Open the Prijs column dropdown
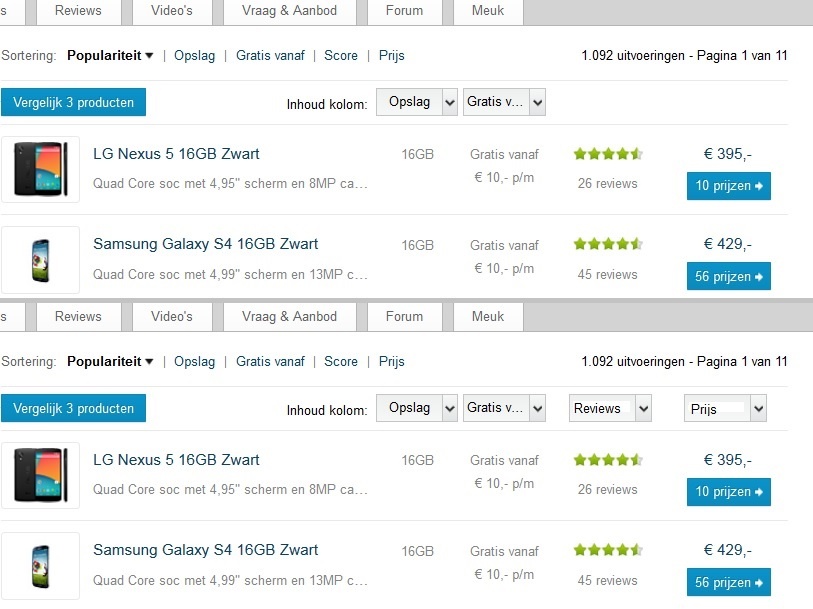Image resolution: width=813 pixels, height=609 pixels. pyautogui.click(x=725, y=408)
